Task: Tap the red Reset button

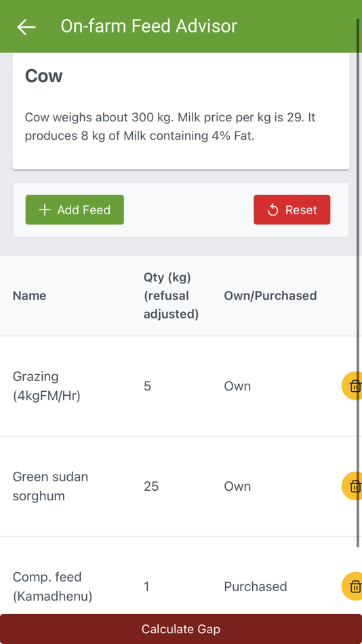Action: coord(291,210)
